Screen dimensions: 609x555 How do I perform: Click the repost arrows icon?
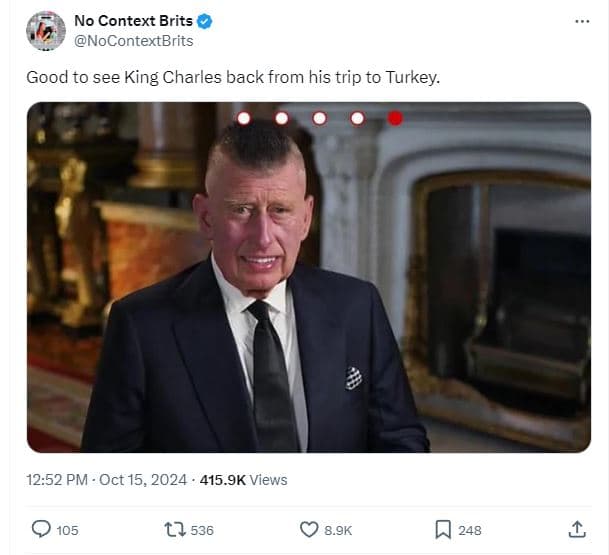point(173,529)
